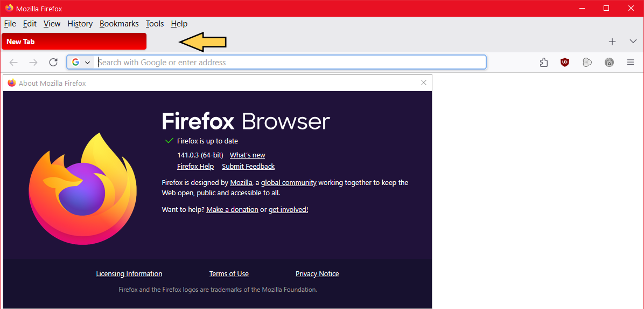Click the Firefox is up to date status

(207, 141)
